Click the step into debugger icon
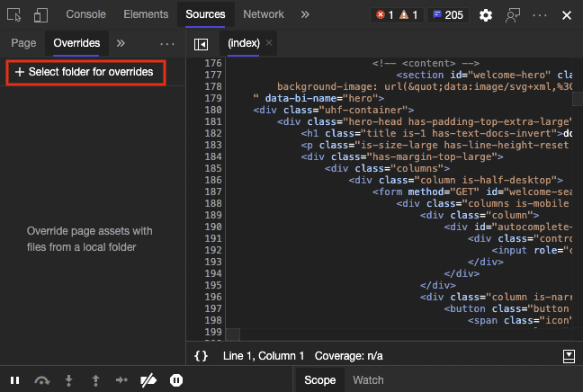583x392 pixels. click(x=68, y=380)
